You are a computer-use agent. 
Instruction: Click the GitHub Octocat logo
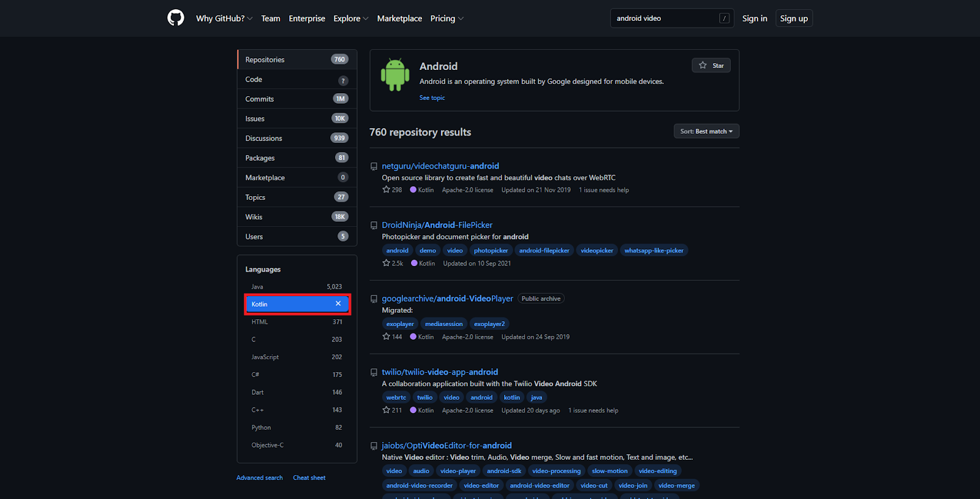pyautogui.click(x=176, y=18)
